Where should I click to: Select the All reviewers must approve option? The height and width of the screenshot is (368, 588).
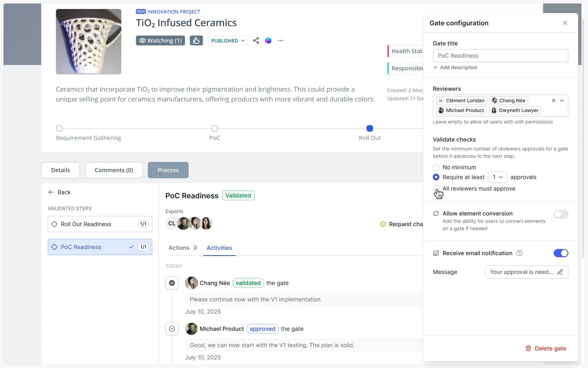436,188
